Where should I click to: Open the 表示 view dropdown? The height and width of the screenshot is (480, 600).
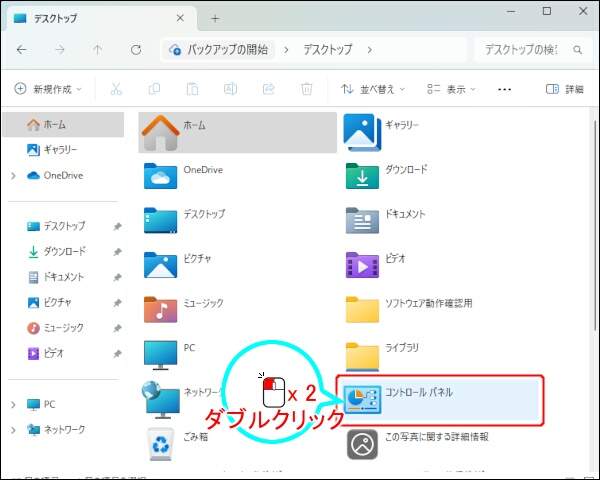[x=453, y=89]
